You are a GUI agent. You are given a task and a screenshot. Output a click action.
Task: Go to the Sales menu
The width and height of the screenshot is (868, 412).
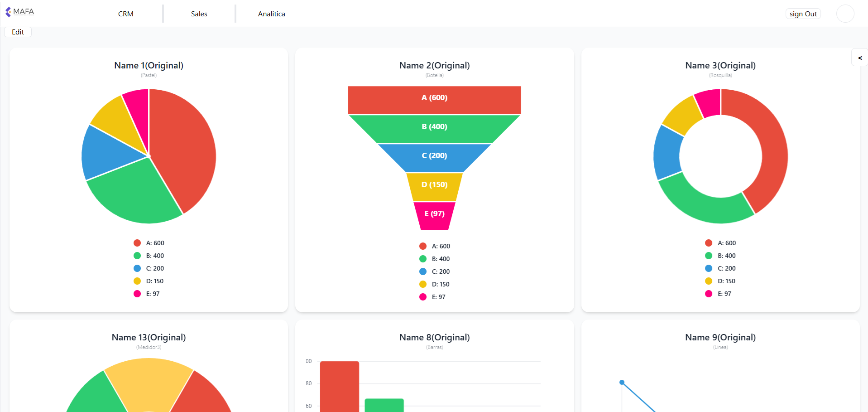[x=199, y=14]
